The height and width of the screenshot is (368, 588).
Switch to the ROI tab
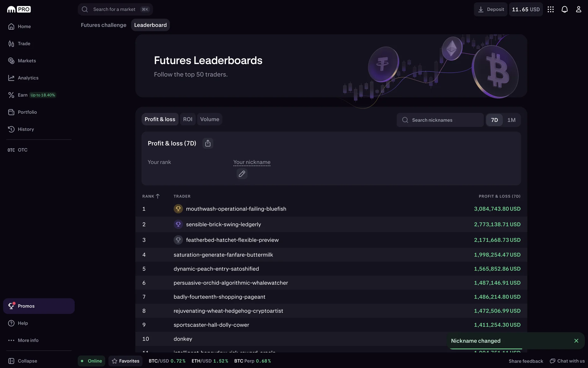pyautogui.click(x=187, y=119)
